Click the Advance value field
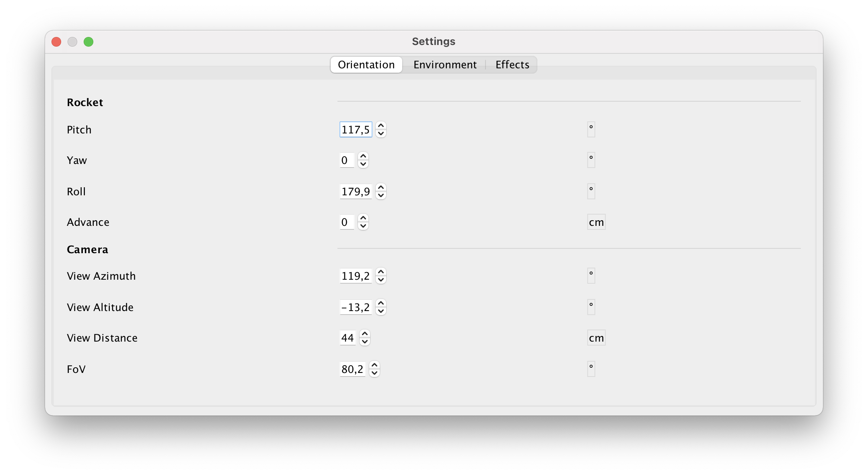This screenshot has width=868, height=475. click(x=346, y=222)
